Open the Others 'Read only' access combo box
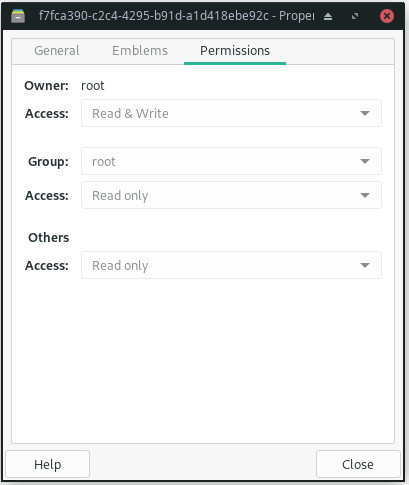This screenshot has height=485, width=409. [231, 265]
